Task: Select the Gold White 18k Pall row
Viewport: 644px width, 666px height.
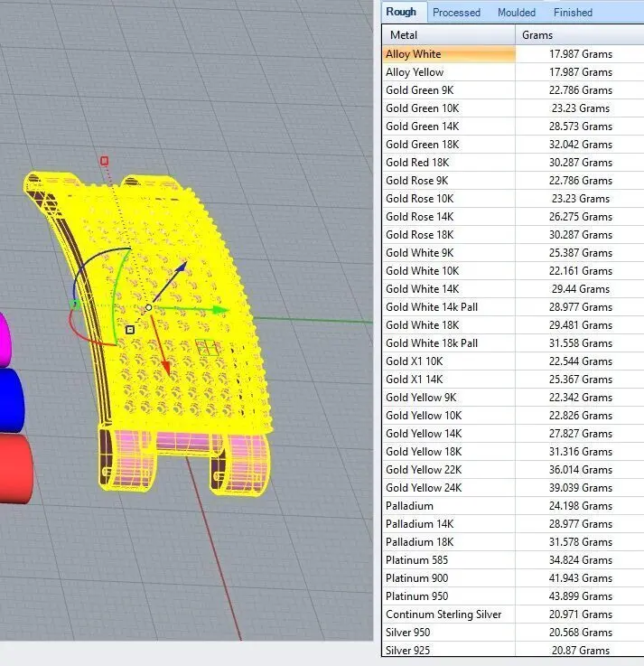Action: click(x=513, y=342)
